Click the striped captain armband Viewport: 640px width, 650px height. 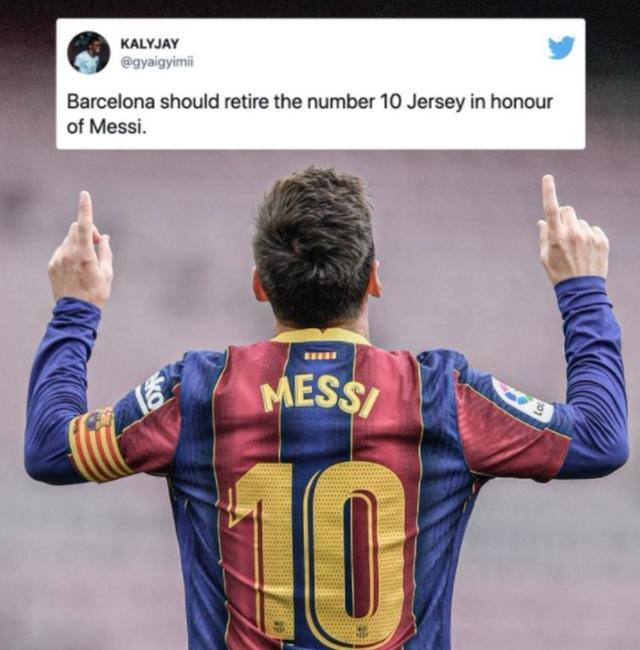(x=97, y=445)
